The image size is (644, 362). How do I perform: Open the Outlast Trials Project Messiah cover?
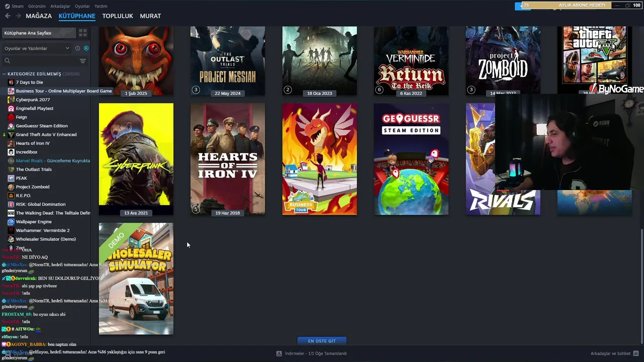coord(227,61)
